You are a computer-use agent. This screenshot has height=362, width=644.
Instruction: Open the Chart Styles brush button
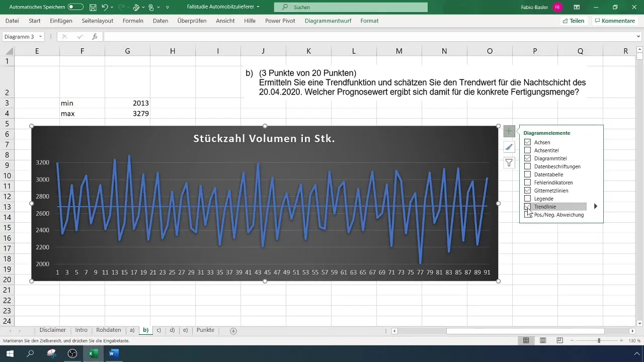509,147
